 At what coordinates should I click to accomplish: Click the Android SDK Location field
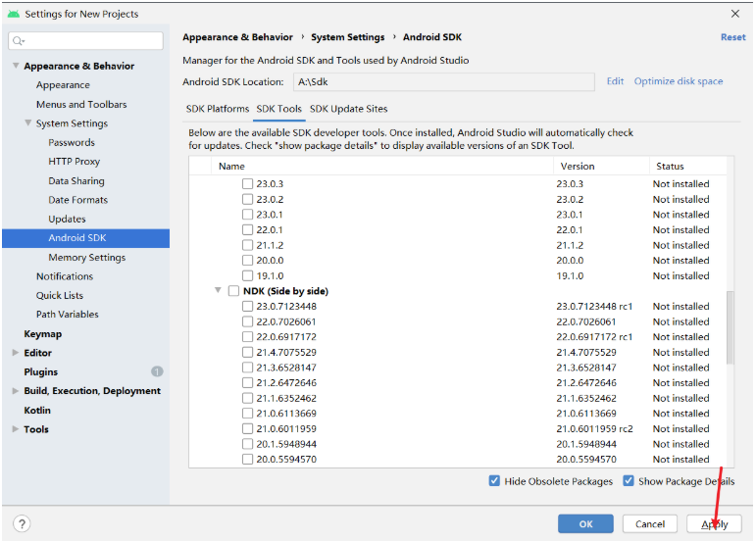(443, 82)
